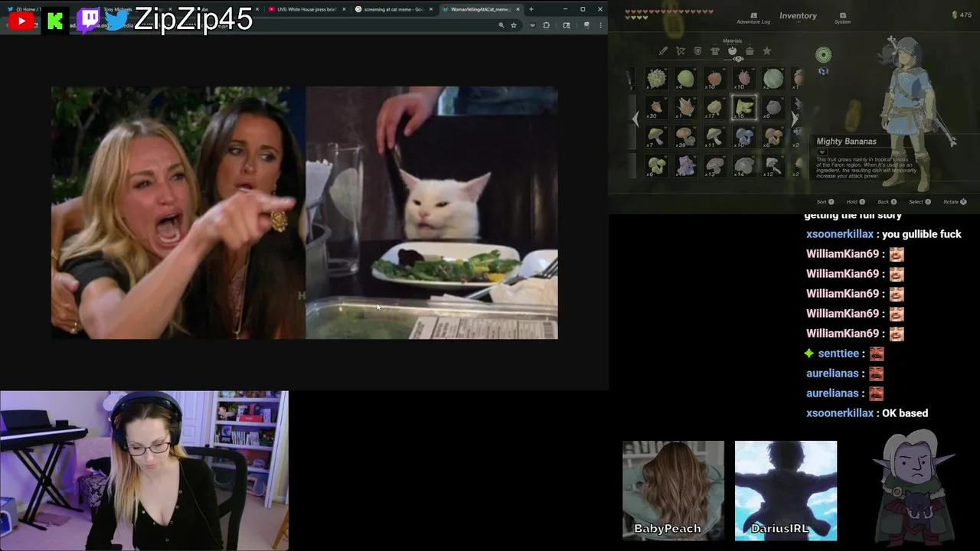The width and height of the screenshot is (980, 551).
Task: Open the Chrome three-dot menu
Action: 599,25
